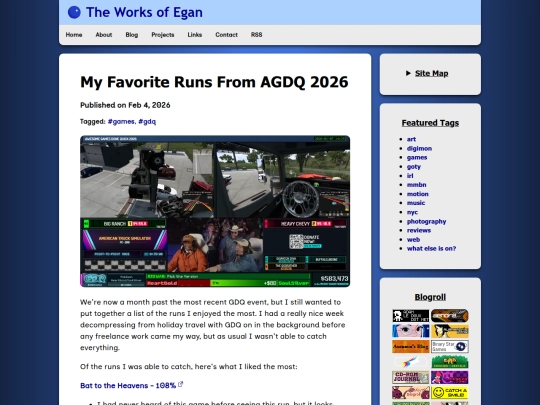Open the purple pixel character badge
Screen dimensions: 540x405
449,377
